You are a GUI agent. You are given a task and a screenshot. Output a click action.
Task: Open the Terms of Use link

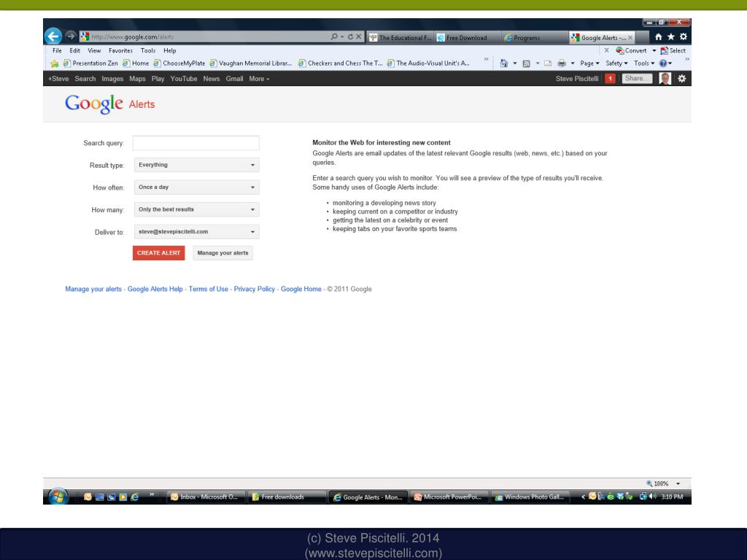[x=208, y=289]
